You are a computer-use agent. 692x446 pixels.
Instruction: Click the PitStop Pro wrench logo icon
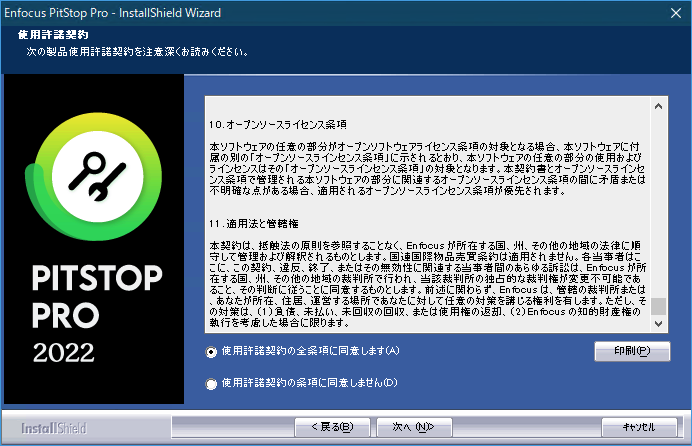(98, 176)
